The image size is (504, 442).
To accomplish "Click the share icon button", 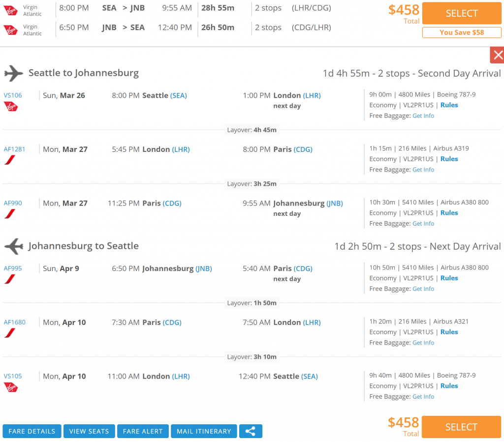I will point(251,431).
